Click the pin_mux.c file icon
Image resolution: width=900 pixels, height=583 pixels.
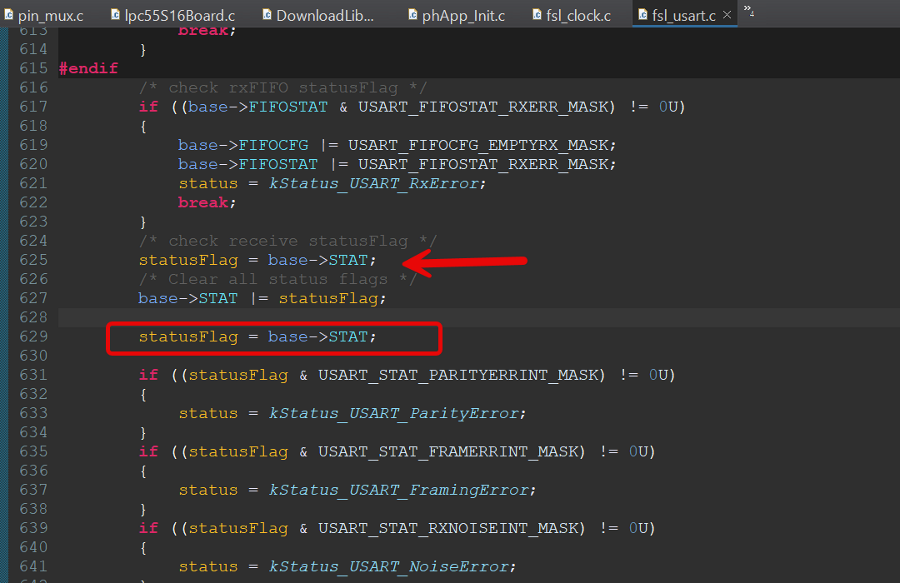pos(9,14)
